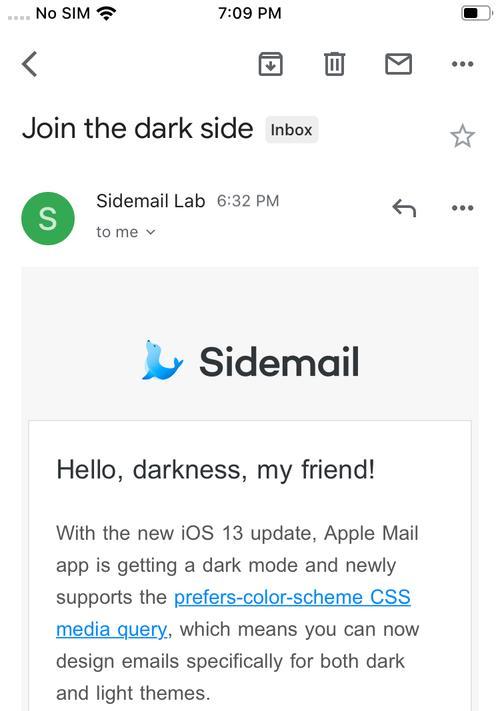Tap the green S sender avatar

[x=48, y=219]
